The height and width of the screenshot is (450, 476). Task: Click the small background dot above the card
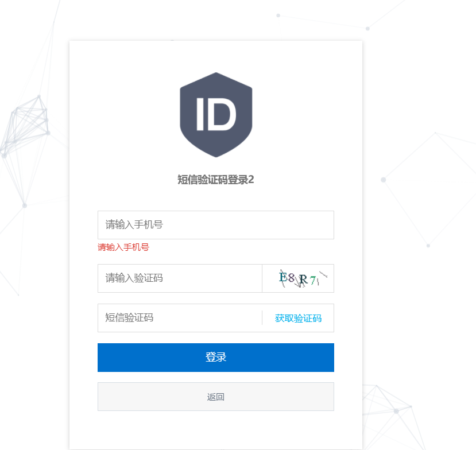click(x=278, y=15)
